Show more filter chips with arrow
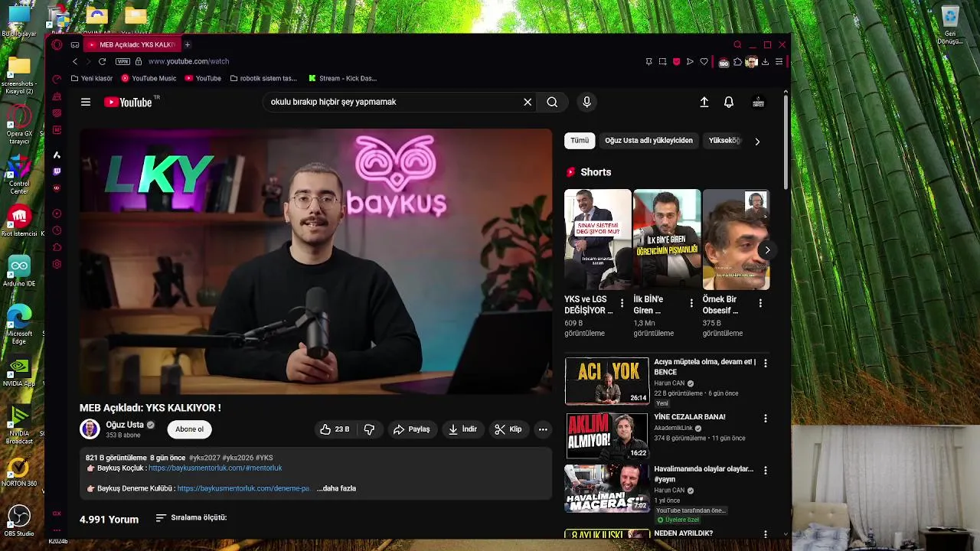Screen dimensions: 980x551 click(x=757, y=141)
